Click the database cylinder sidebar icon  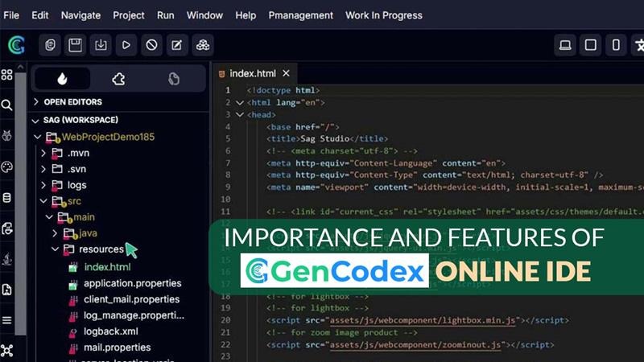(7, 198)
